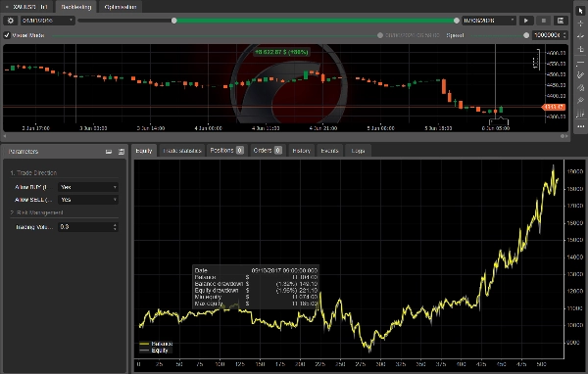Image resolution: width=588 pixels, height=374 pixels.
Task: Click the end handle of date range slider
Action: 457,21
